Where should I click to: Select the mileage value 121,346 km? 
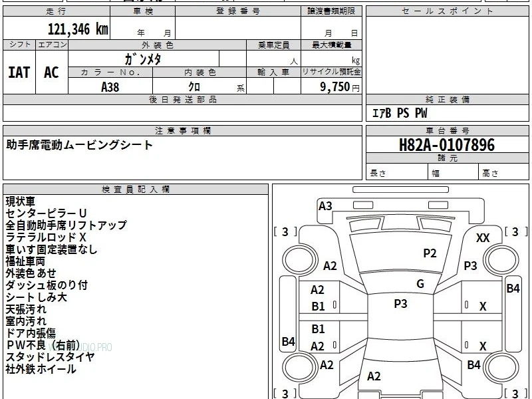click(78, 29)
